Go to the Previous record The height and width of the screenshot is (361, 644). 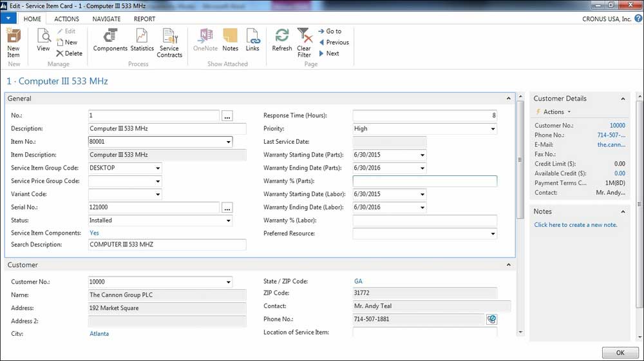[x=334, y=43]
